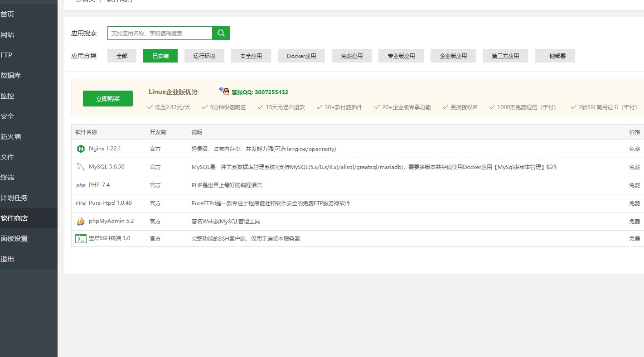Open 专业版应用 category
The image size is (644, 357).
coord(401,56)
